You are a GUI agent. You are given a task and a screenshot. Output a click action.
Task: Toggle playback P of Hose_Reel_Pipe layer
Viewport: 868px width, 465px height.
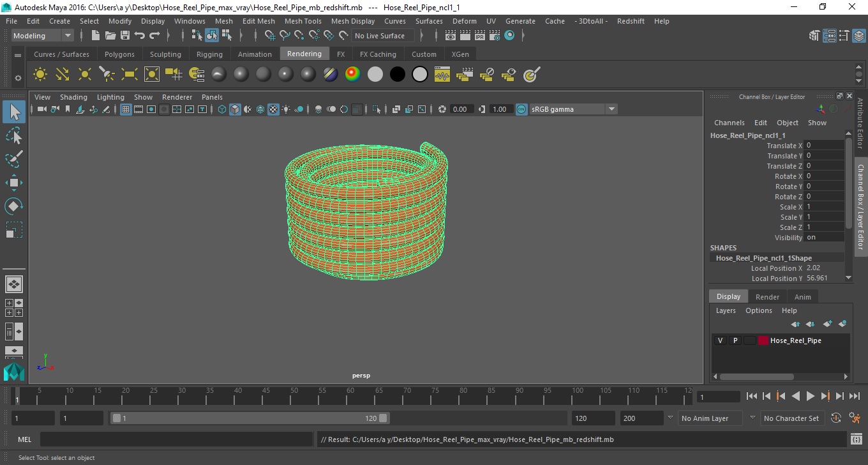click(x=735, y=340)
